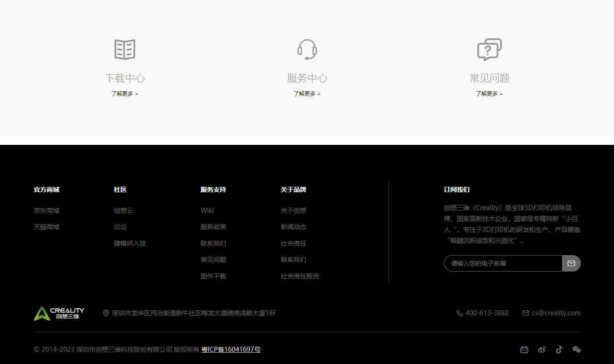This screenshot has width=614, height=364.
Task: Submit email via the mail subscribe button
Action: pyautogui.click(x=571, y=263)
